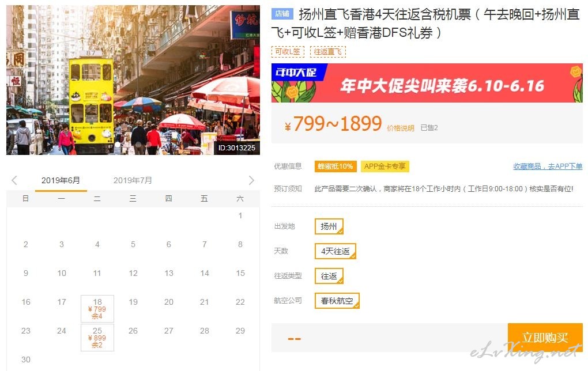Open the 价格说明 price explanation link
588x371 pixels.
coord(400,128)
